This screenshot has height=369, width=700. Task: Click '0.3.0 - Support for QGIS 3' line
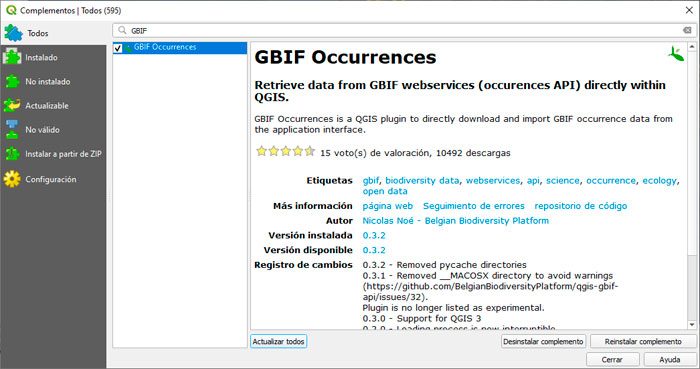(x=422, y=319)
